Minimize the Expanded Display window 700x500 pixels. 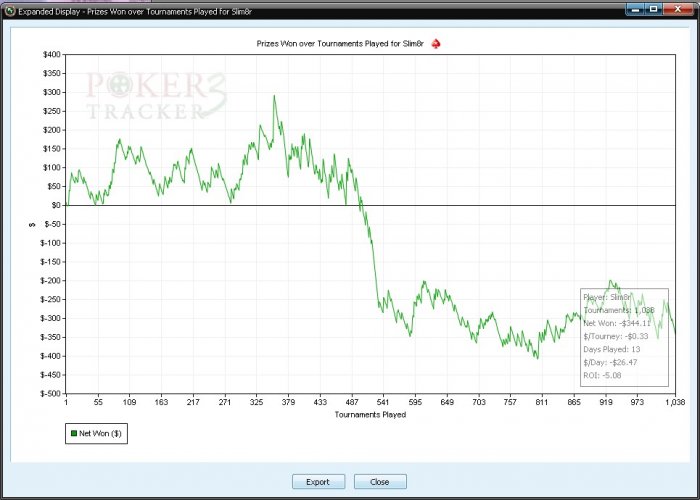tap(637, 9)
